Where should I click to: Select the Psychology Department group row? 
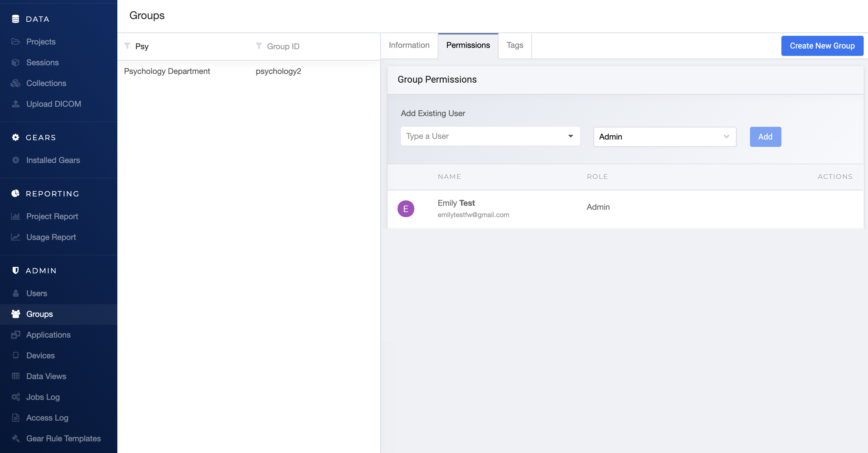pyautogui.click(x=167, y=71)
